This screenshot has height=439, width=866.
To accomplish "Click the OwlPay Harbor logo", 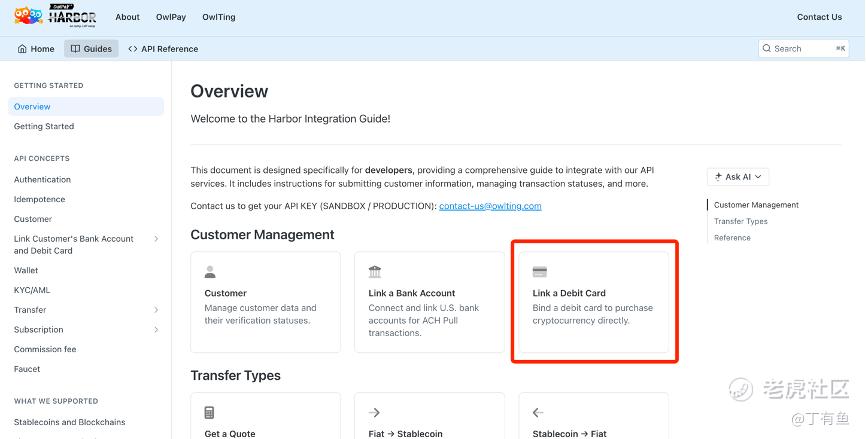I will pos(55,16).
